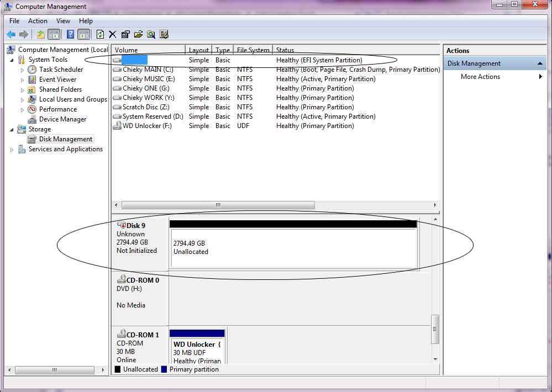Click the Properties toolbar icon
552x392 pixels.
click(x=125, y=34)
